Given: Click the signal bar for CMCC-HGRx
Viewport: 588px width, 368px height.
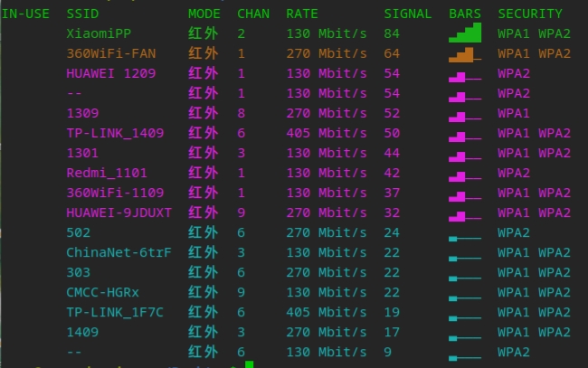Looking at the screenshot, I should [x=465, y=298].
